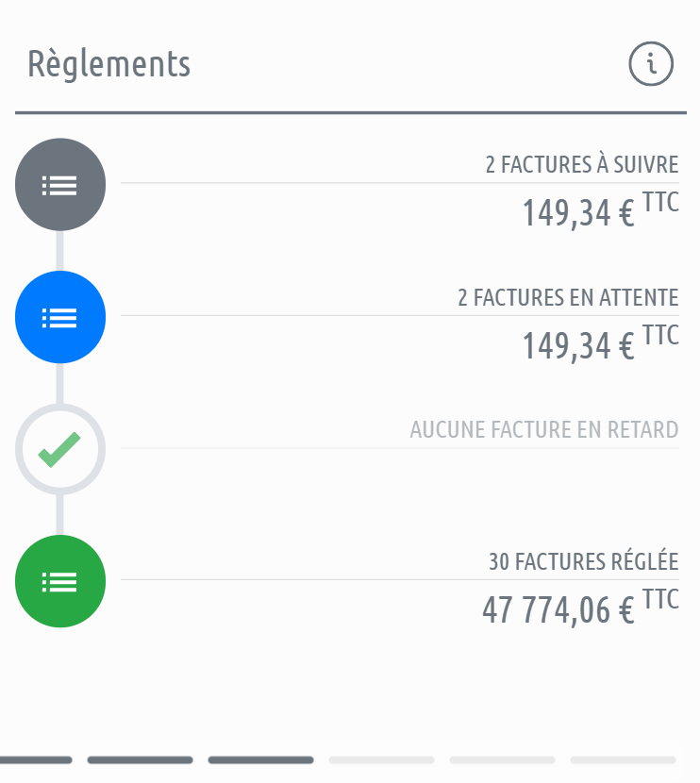700x783 pixels.
Task: Open the '2 FACTURES À SUIVRE' link
Action: [581, 165]
